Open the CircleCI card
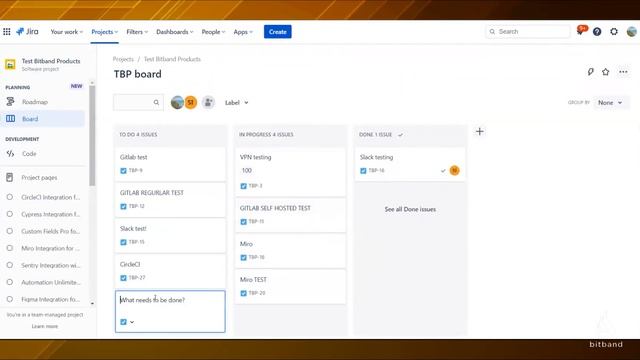 click(170, 271)
